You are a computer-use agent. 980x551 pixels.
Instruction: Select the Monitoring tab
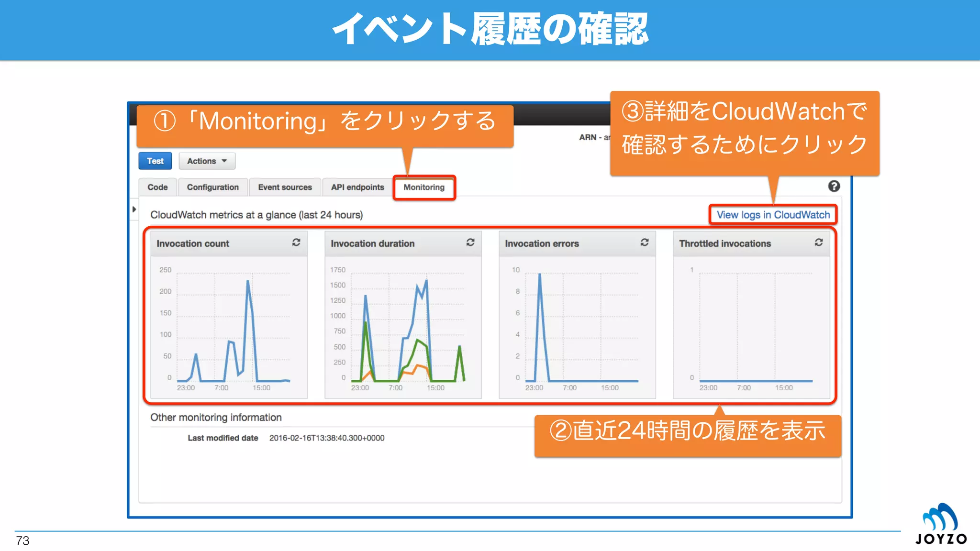coord(424,187)
